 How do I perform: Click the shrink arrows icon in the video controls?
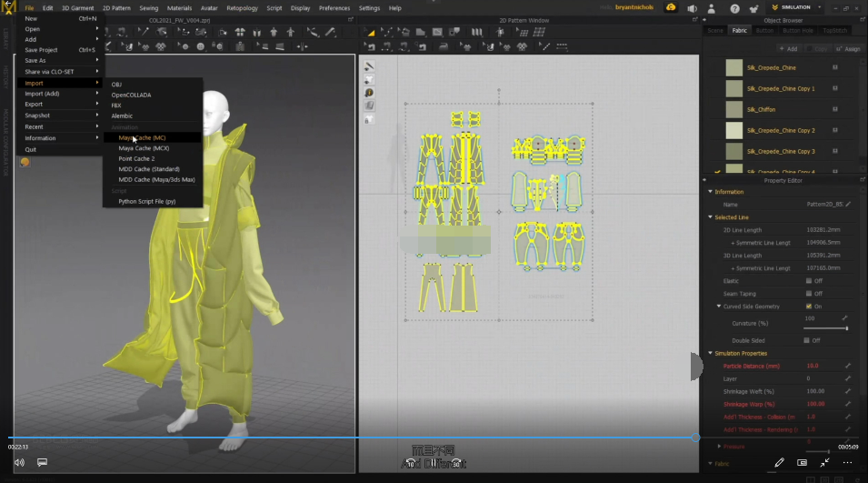pyautogui.click(x=824, y=462)
